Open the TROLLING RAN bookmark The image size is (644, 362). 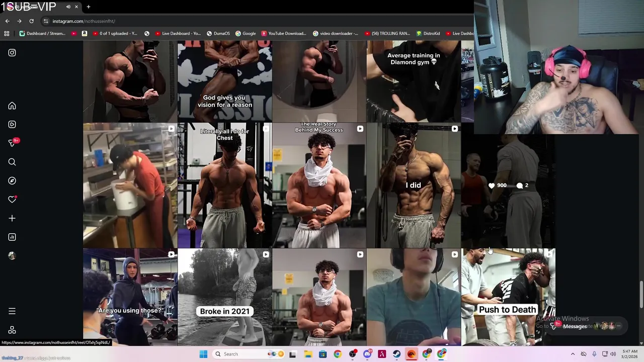click(387, 34)
